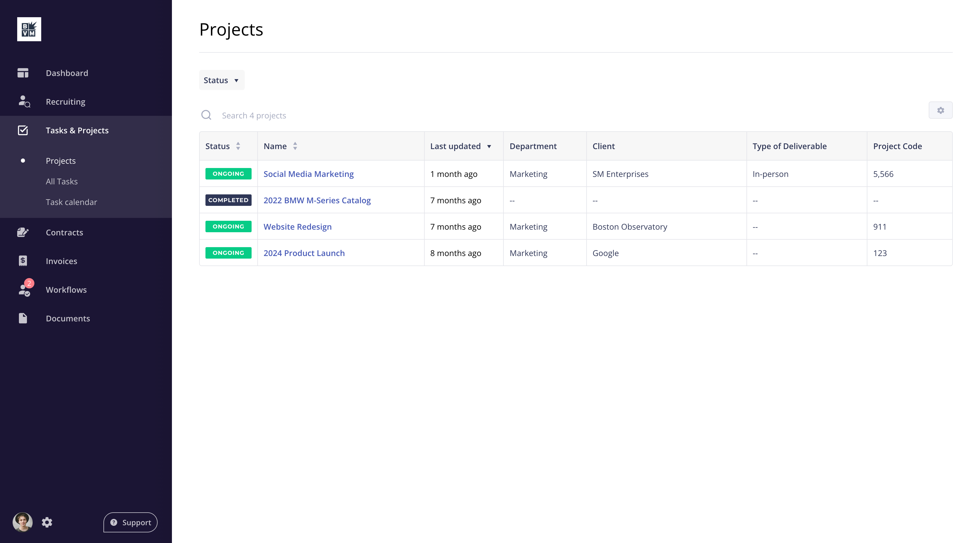
Task: Click the Contracts signing icon
Action: (23, 232)
